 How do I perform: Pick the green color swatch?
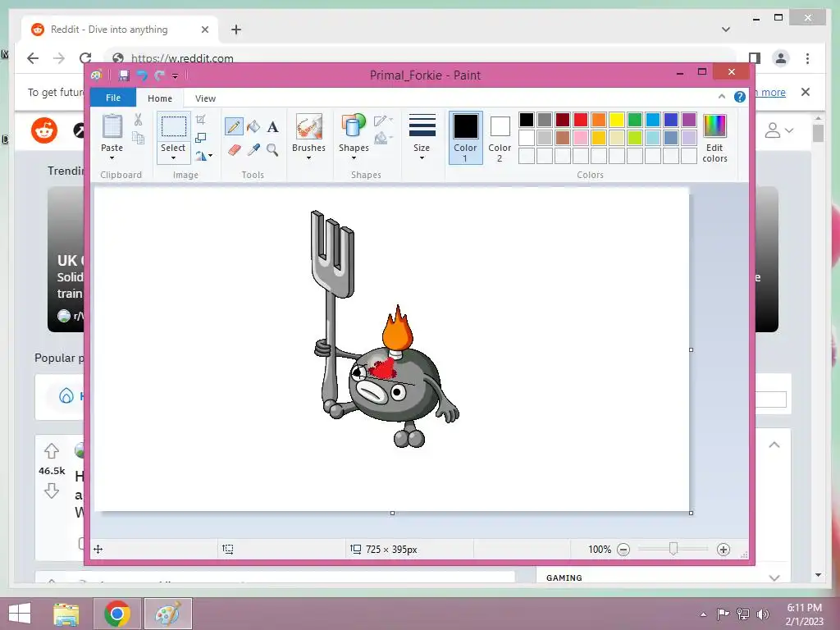[x=635, y=120]
